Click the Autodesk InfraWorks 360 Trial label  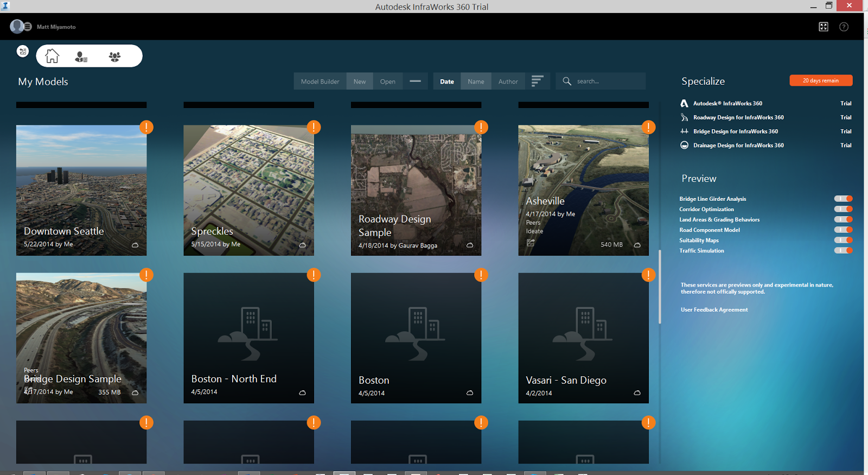click(x=846, y=103)
